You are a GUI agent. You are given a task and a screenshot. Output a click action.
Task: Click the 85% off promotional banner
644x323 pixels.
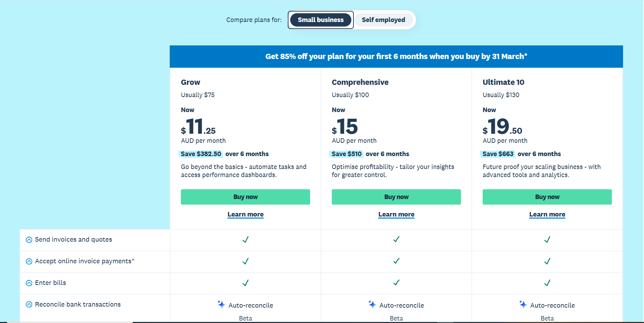click(x=396, y=56)
